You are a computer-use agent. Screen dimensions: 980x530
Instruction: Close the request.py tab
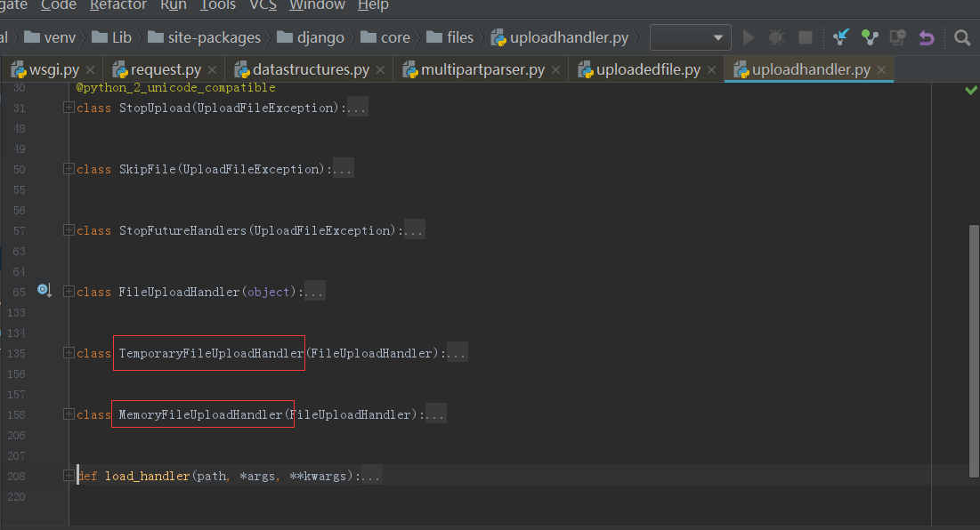[213, 70]
